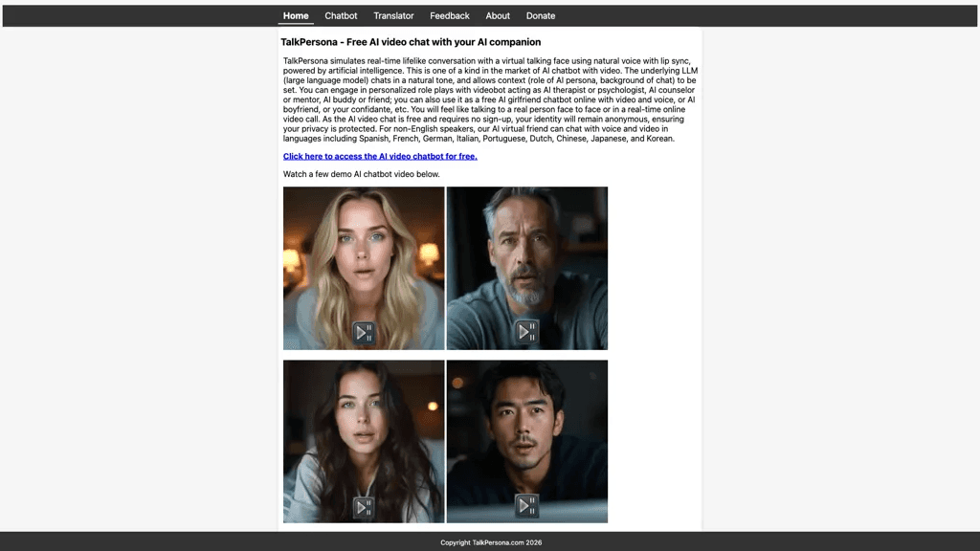Select Donate in the top navigation
The height and width of the screenshot is (551, 980).
(x=541, y=15)
